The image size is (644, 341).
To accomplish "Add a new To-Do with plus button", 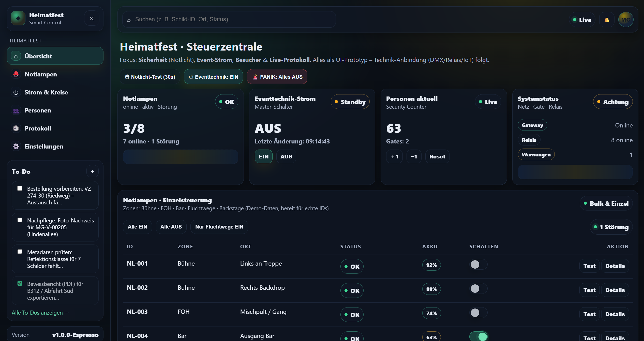I will pos(92,172).
